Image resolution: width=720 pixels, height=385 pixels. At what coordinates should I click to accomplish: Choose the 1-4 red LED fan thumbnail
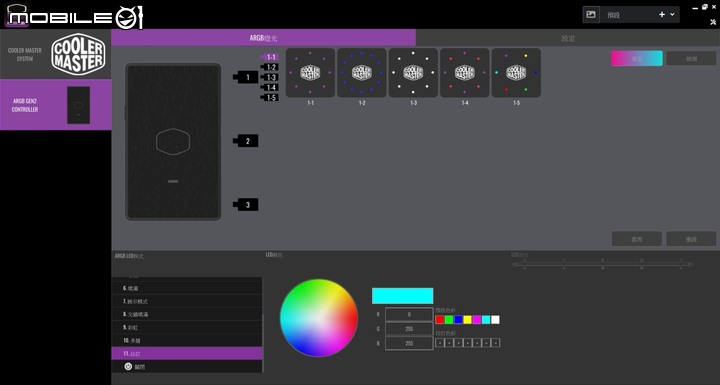tap(465, 73)
